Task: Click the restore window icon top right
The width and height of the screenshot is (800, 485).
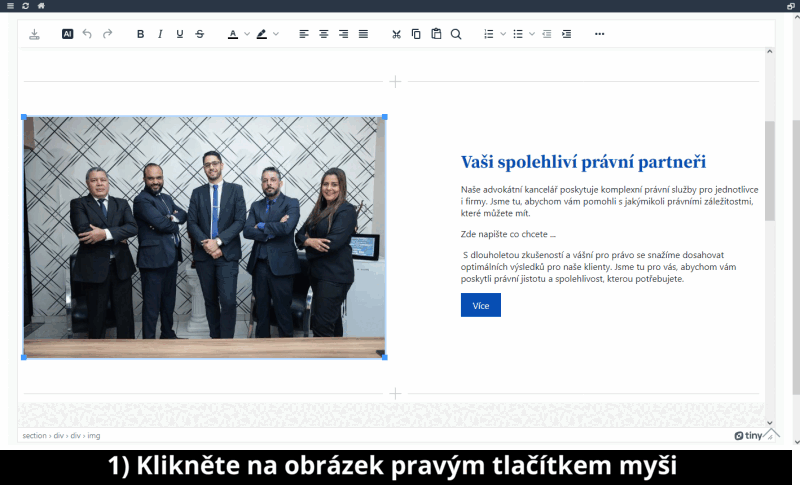Action: [x=791, y=6]
